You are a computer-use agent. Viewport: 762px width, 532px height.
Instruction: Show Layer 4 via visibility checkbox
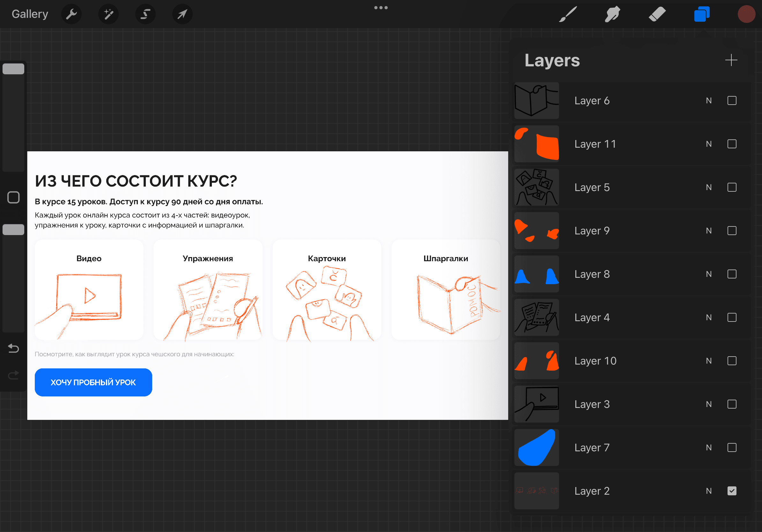(732, 317)
